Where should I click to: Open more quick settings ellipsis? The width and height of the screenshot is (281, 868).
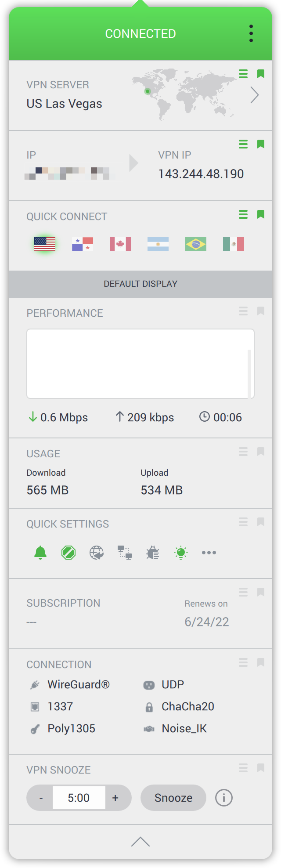[209, 553]
